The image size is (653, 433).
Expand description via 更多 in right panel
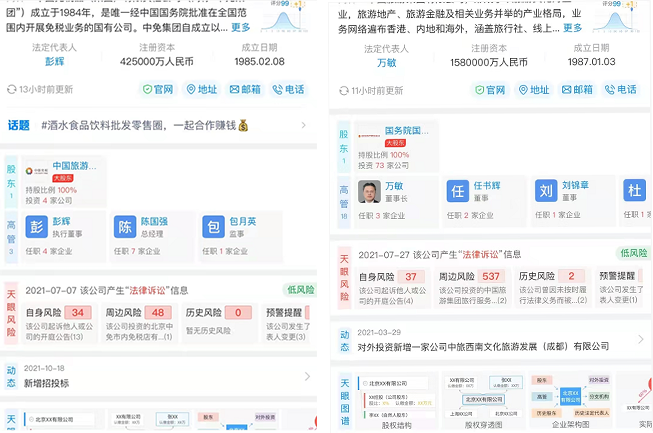tap(573, 28)
